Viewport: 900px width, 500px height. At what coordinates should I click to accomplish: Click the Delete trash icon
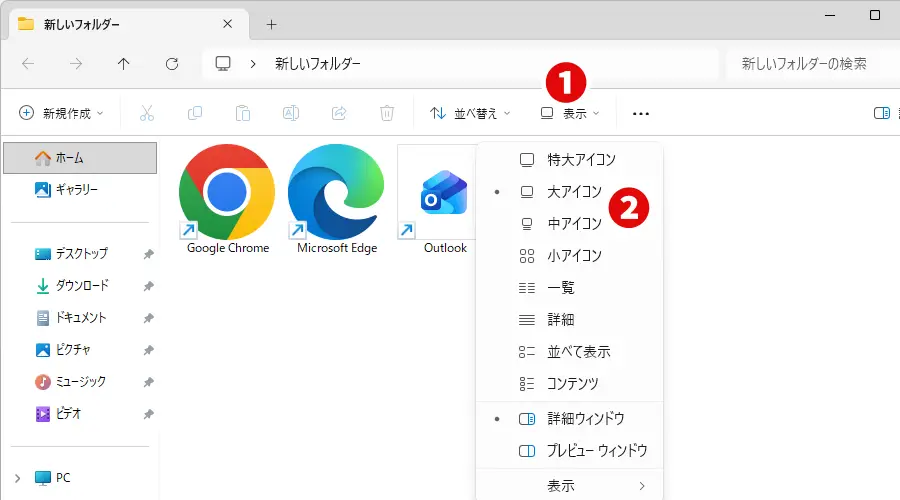click(x=387, y=113)
